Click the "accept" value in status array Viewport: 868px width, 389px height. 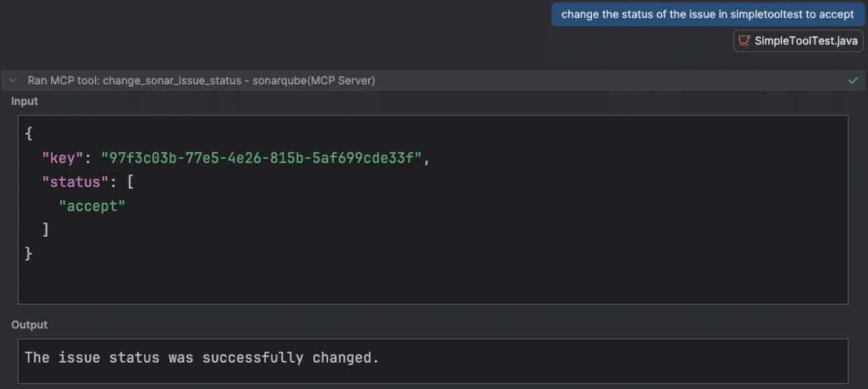(92, 205)
